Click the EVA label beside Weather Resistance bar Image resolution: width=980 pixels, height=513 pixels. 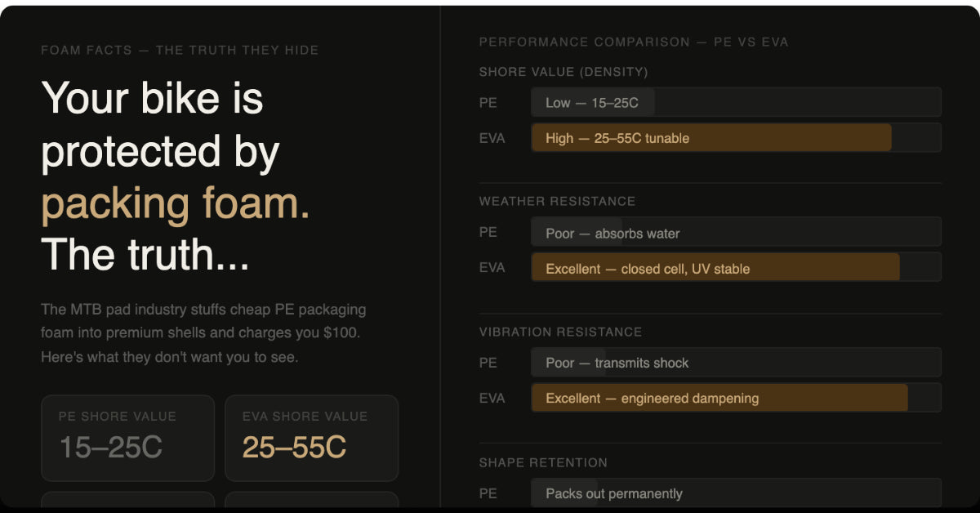[492, 268]
